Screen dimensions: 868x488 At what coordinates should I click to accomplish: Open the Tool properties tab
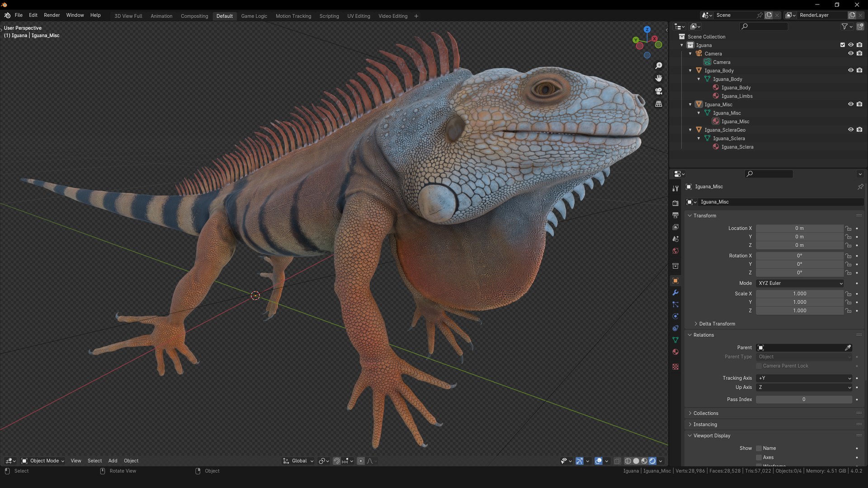point(675,188)
